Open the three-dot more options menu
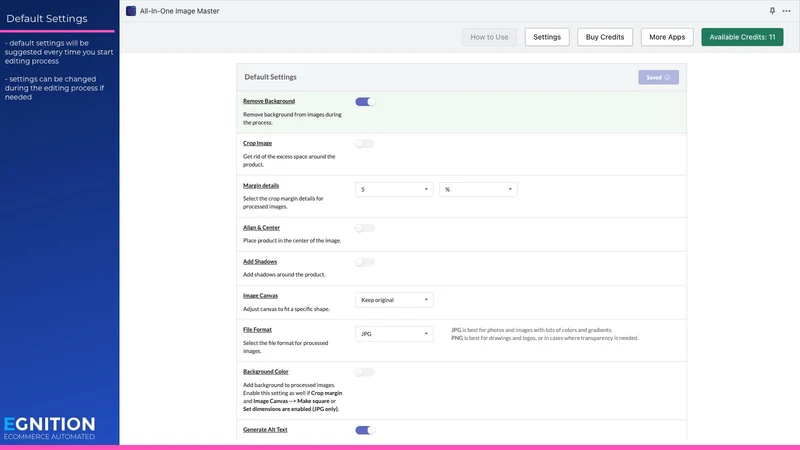The width and height of the screenshot is (800, 450). point(786,11)
